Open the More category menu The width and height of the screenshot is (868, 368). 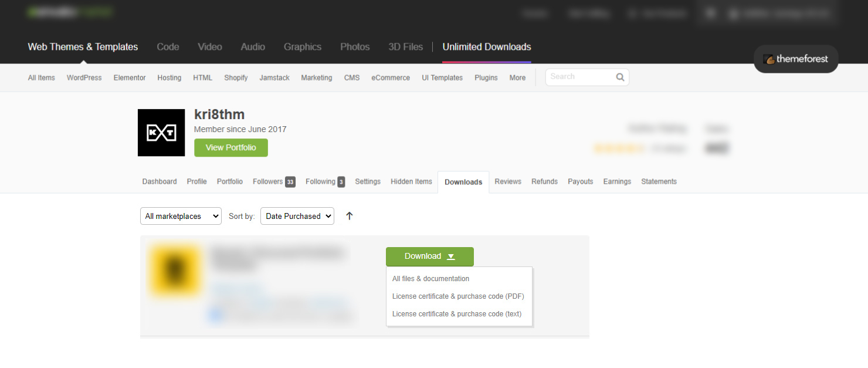point(517,78)
